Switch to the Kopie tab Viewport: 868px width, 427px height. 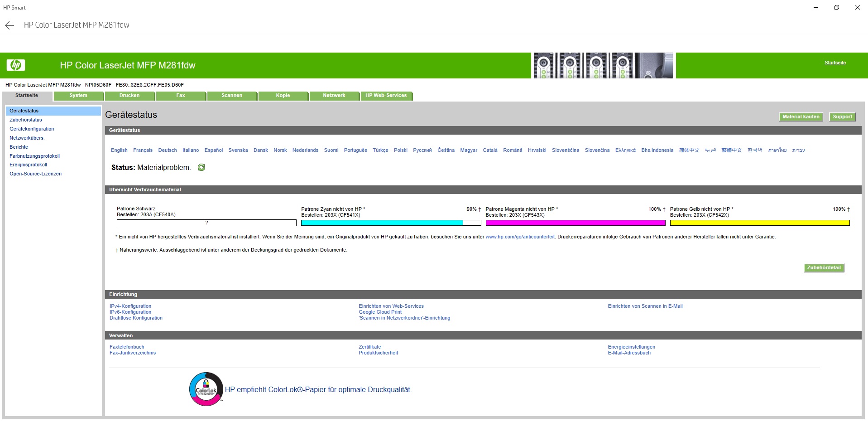pyautogui.click(x=283, y=96)
